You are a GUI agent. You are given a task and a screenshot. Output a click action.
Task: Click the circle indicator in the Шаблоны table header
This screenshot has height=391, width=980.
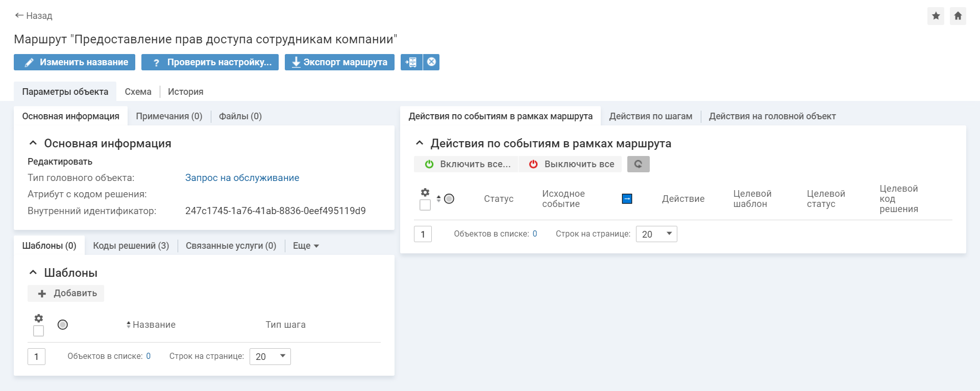[63, 325]
